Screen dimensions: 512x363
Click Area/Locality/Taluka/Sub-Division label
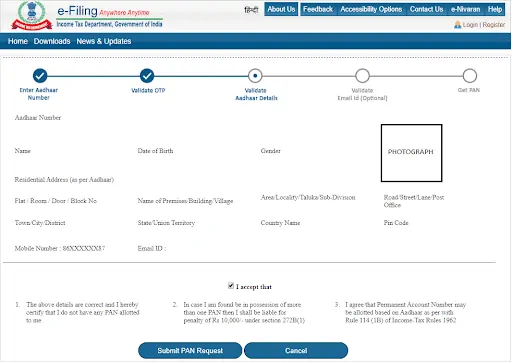tap(308, 197)
